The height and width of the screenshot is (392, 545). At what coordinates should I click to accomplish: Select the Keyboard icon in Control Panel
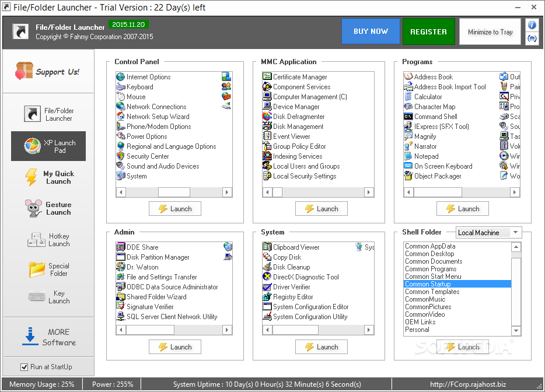point(121,87)
